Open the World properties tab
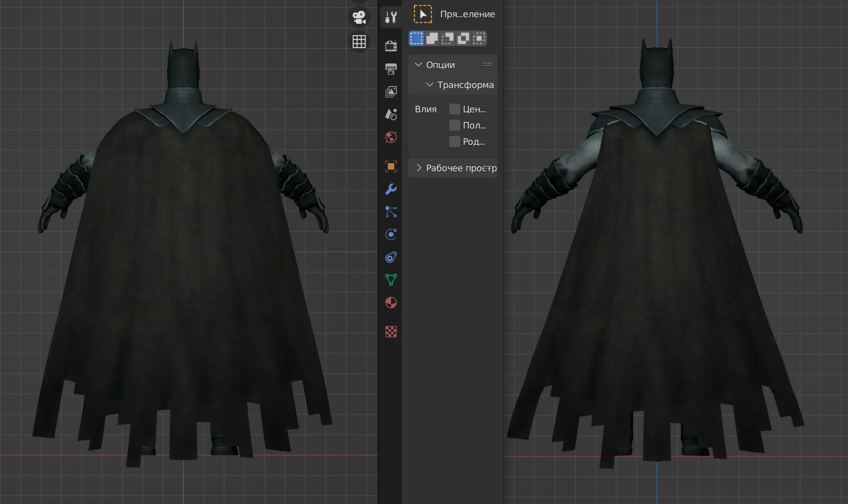 click(x=391, y=137)
